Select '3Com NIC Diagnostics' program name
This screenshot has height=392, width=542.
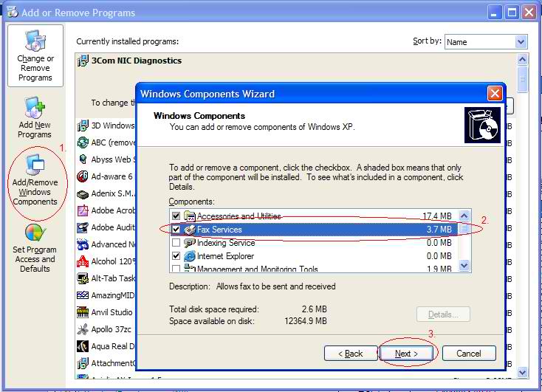click(x=137, y=61)
